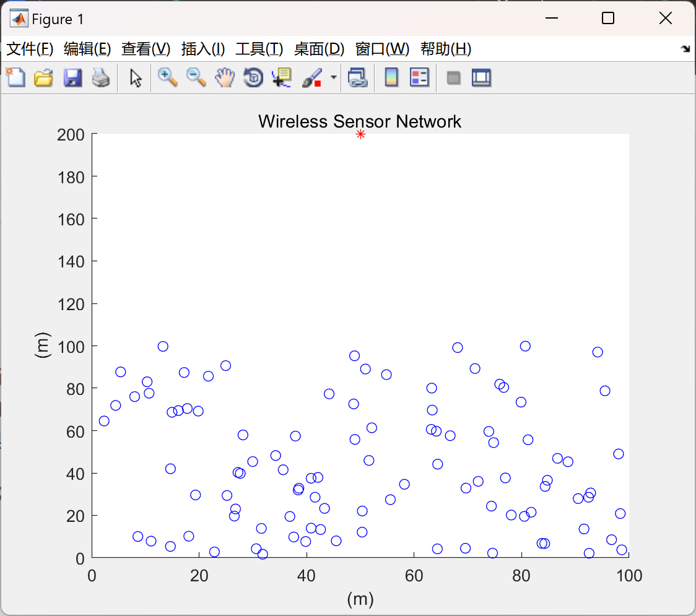
Task: Open the 工具(T) menu
Action: 259,49
